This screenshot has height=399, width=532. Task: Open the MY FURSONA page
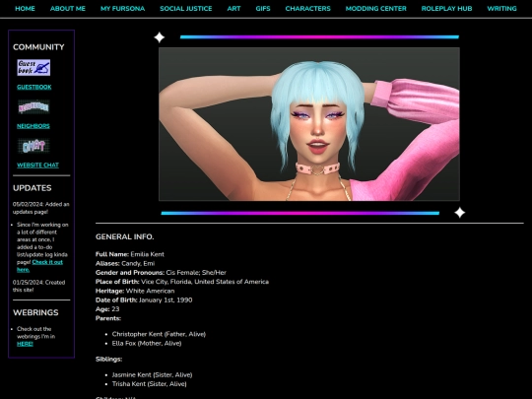pyautogui.click(x=122, y=9)
